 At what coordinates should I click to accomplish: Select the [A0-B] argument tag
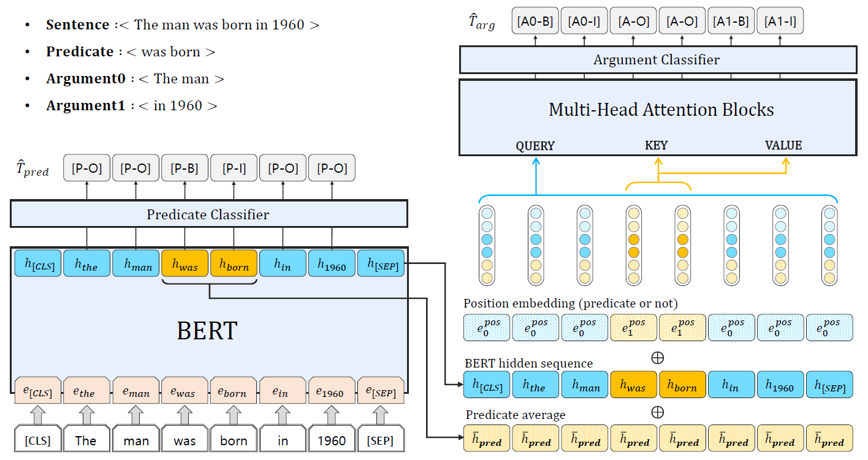pyautogui.click(x=535, y=21)
